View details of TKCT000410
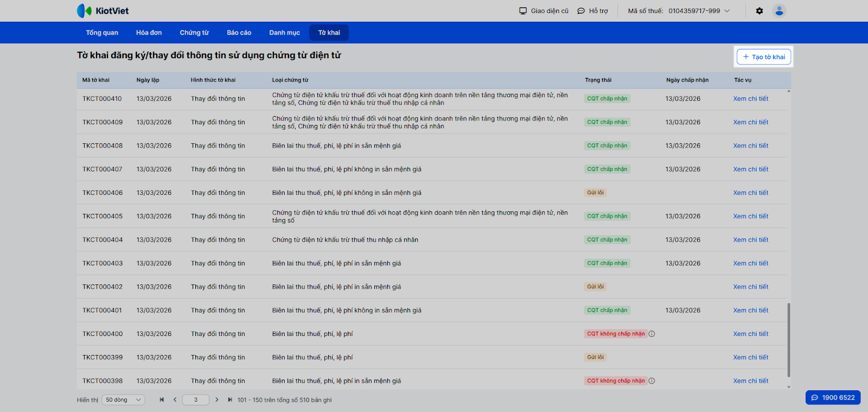The width and height of the screenshot is (868, 412). click(x=751, y=99)
